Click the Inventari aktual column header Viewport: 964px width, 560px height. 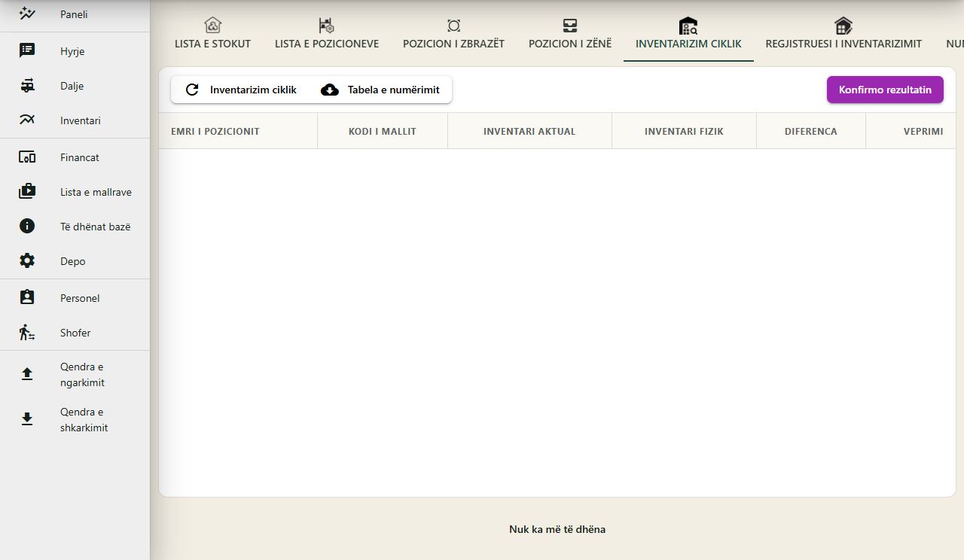(529, 131)
